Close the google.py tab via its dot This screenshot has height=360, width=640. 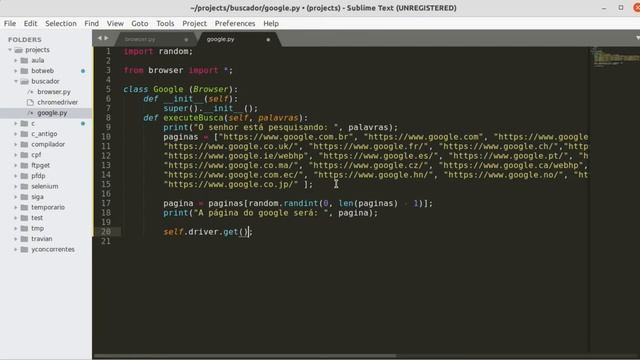coord(268,40)
